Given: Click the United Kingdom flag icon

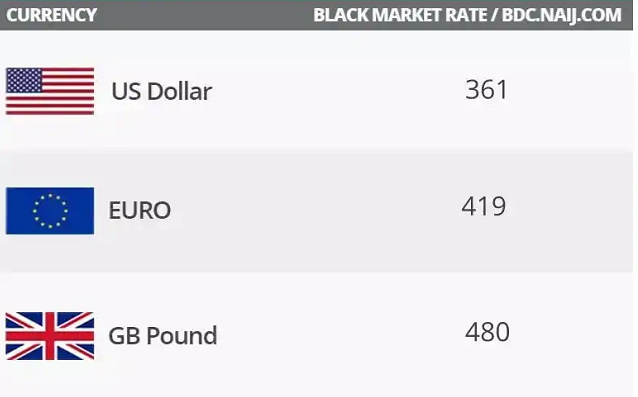Looking at the screenshot, I should pyautogui.click(x=50, y=336).
